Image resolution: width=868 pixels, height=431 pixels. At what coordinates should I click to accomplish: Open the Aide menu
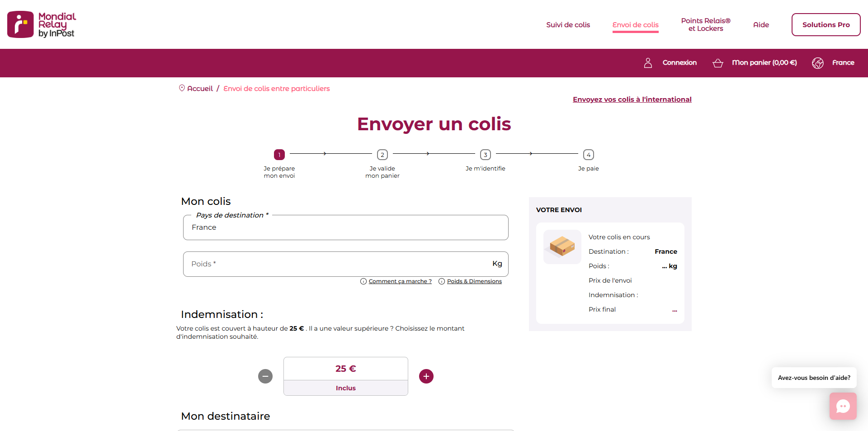tap(761, 25)
